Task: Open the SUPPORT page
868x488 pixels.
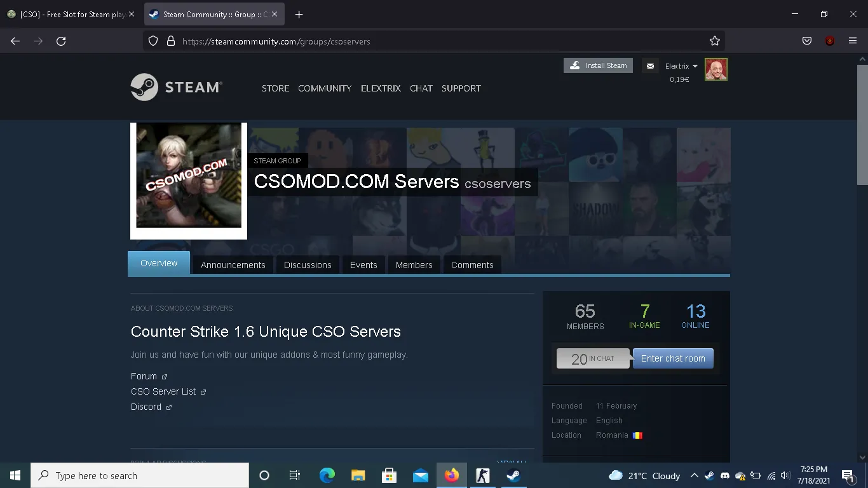Action: (x=461, y=88)
